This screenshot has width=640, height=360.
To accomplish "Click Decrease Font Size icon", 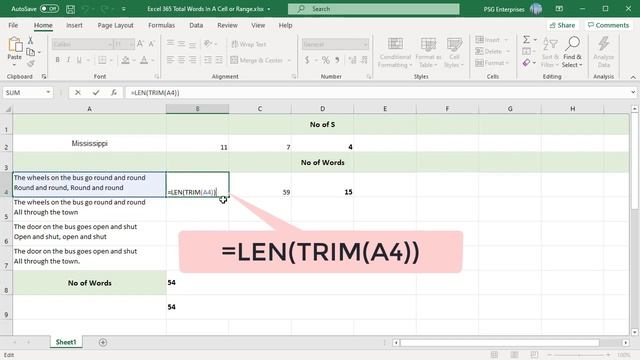I will (151, 44).
